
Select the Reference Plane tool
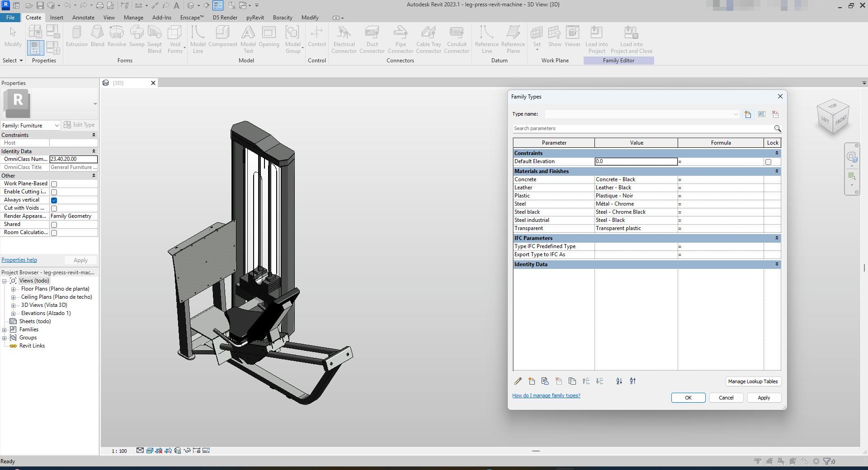[513, 39]
